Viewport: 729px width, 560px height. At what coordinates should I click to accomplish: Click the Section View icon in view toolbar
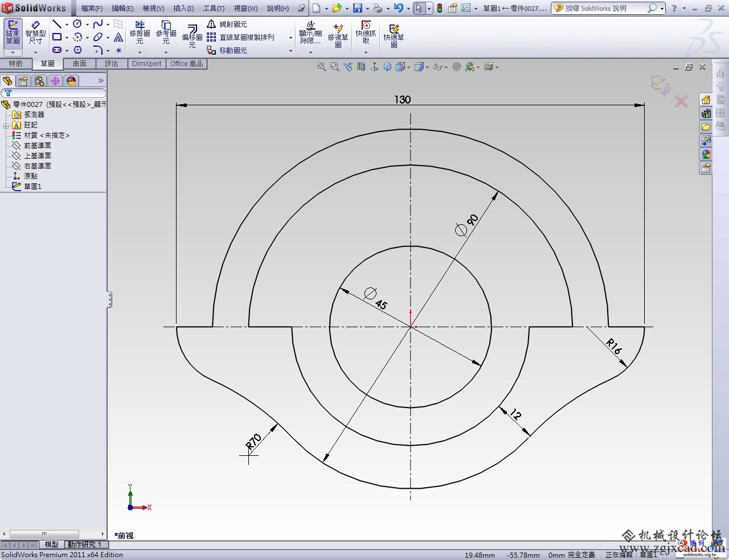[361, 67]
